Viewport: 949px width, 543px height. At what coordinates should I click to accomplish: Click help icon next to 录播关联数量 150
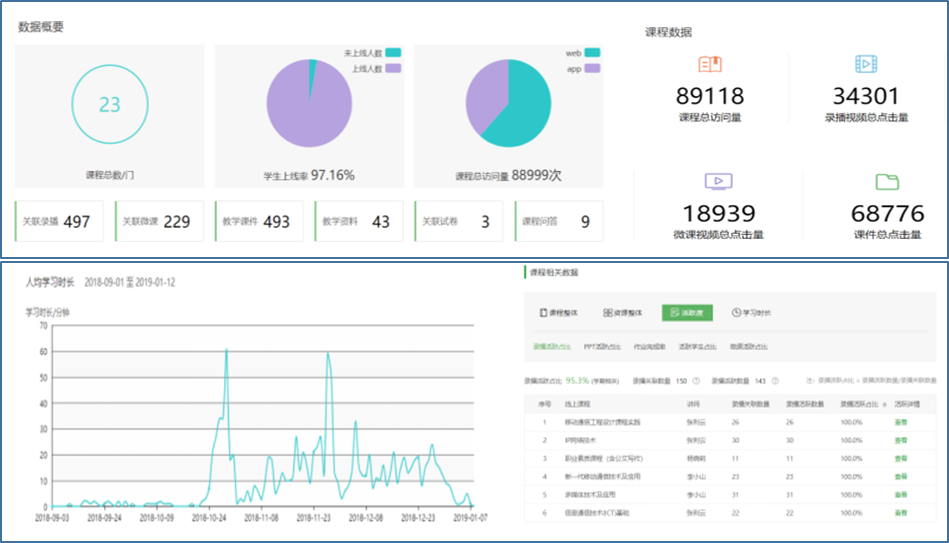coord(695,381)
